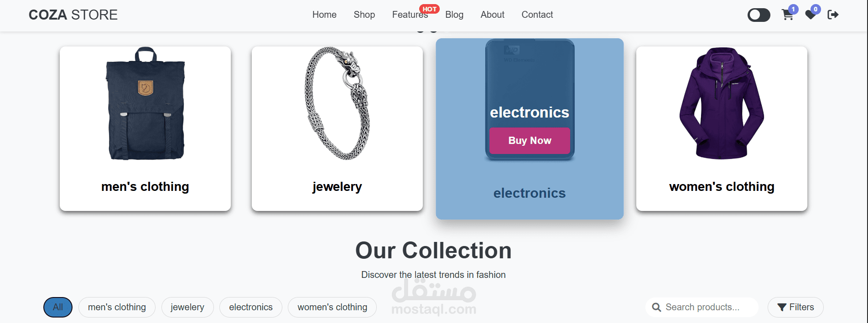Viewport: 868px width, 323px height.
Task: Click the funnel icon on Filters
Action: (782, 307)
